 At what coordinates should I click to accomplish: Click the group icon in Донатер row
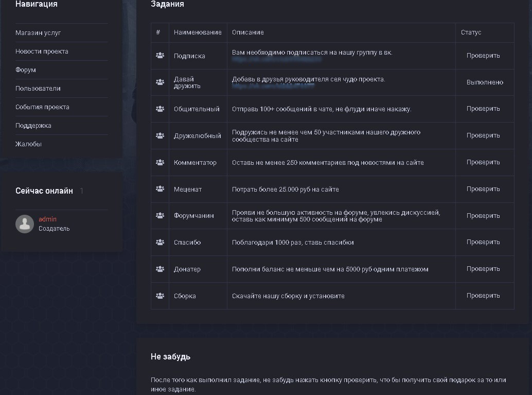point(160,269)
